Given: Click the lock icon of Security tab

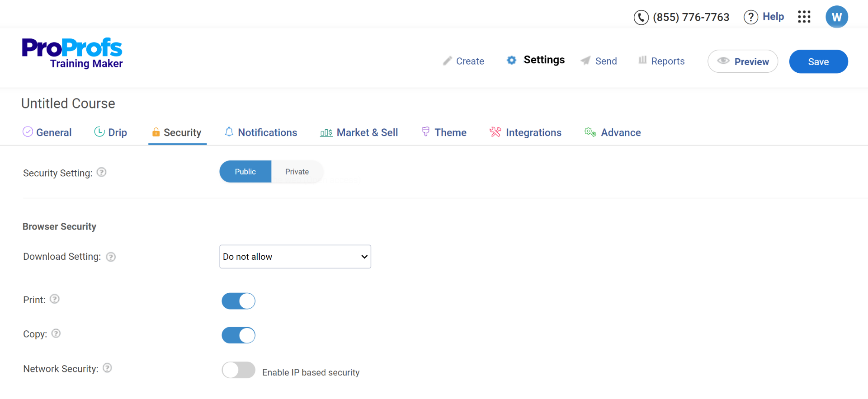Looking at the screenshot, I should point(156,132).
